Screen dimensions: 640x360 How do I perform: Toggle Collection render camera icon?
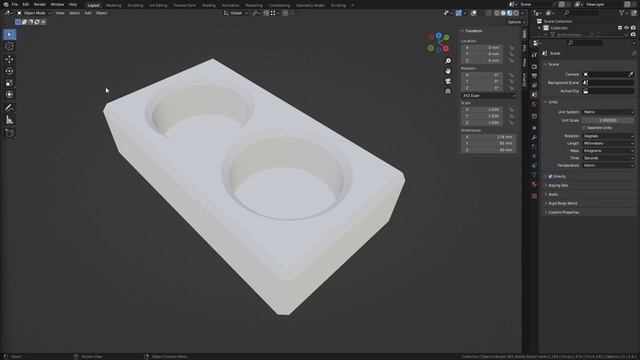(x=633, y=28)
